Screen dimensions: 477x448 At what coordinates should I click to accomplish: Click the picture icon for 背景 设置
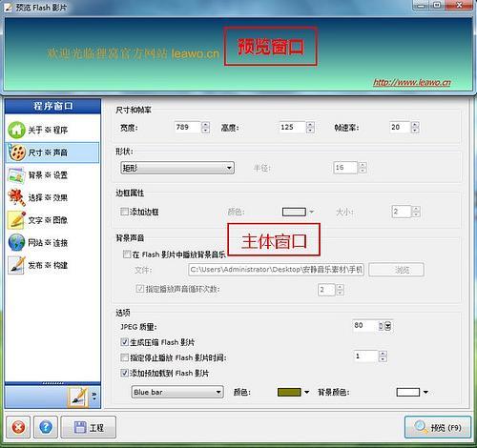[16, 175]
